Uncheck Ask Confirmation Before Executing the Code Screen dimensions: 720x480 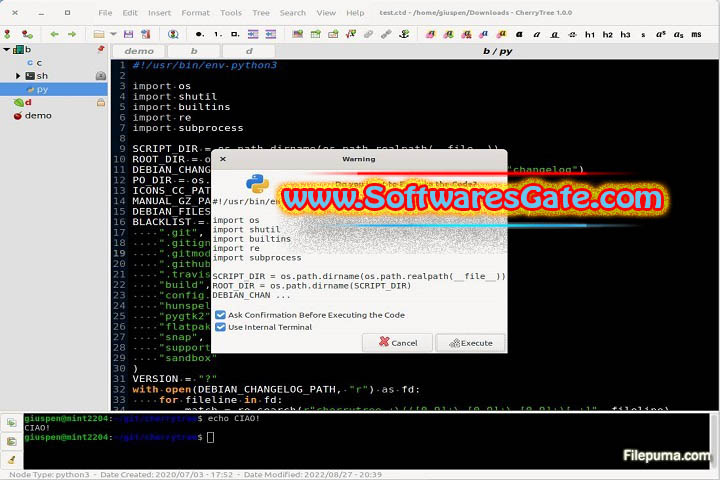tap(220, 315)
